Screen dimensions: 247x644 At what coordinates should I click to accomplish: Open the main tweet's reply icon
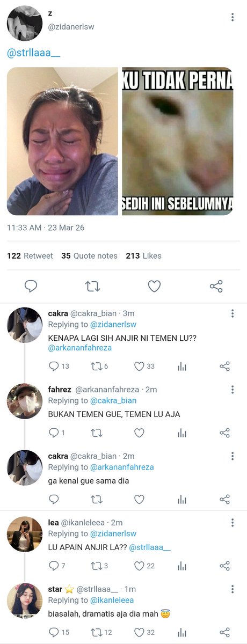tap(31, 287)
